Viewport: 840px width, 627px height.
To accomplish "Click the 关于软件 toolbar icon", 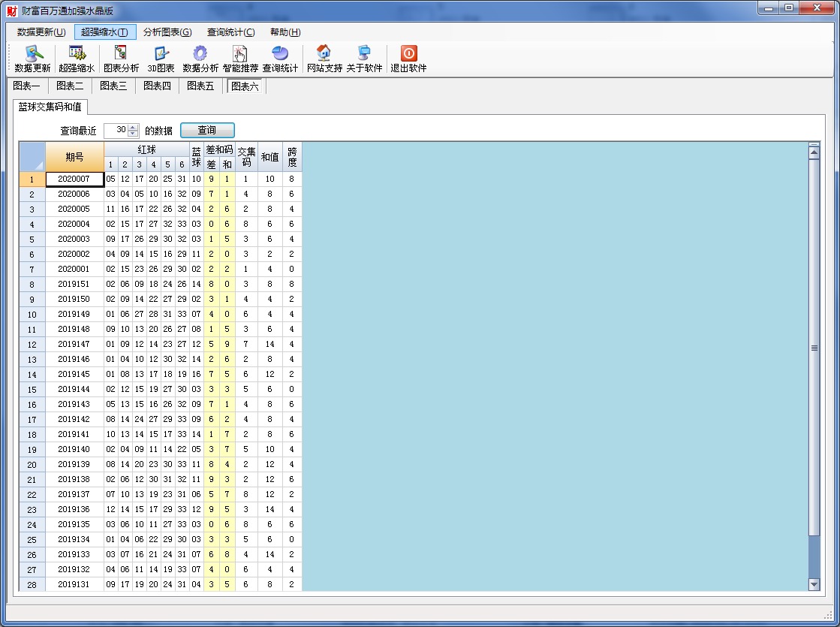I will (364, 59).
